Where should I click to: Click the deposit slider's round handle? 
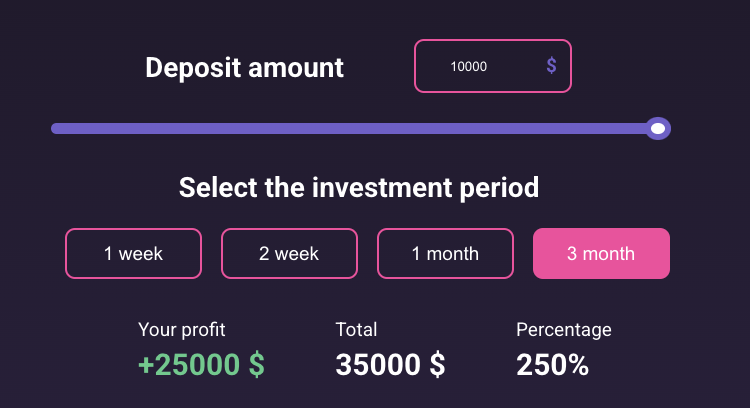657,128
